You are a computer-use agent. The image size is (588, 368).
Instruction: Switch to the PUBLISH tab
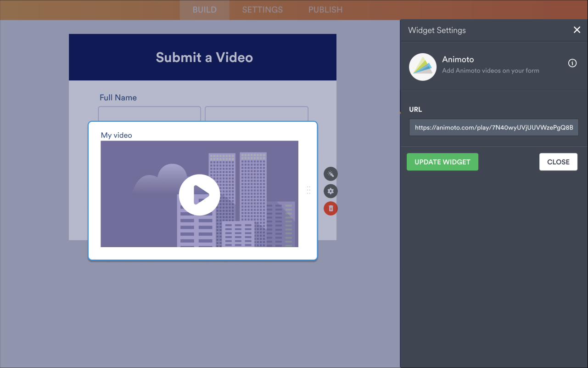(x=325, y=10)
